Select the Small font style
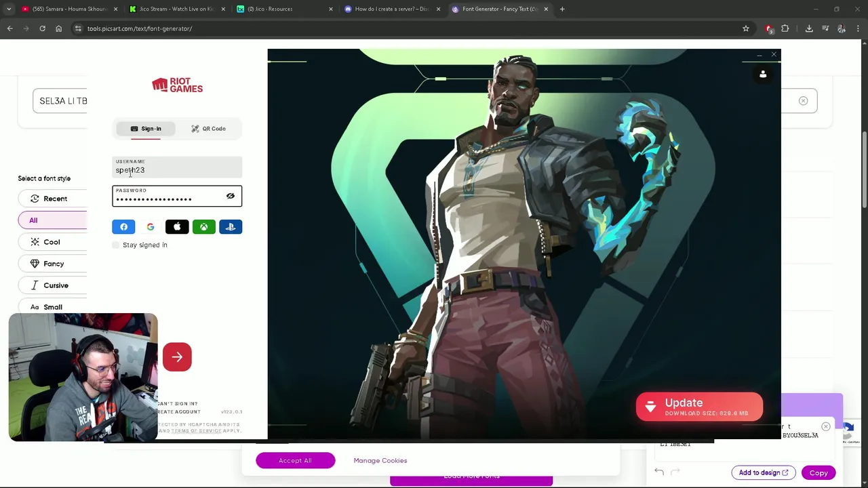Screen dimensions: 868x488 coord(53,307)
